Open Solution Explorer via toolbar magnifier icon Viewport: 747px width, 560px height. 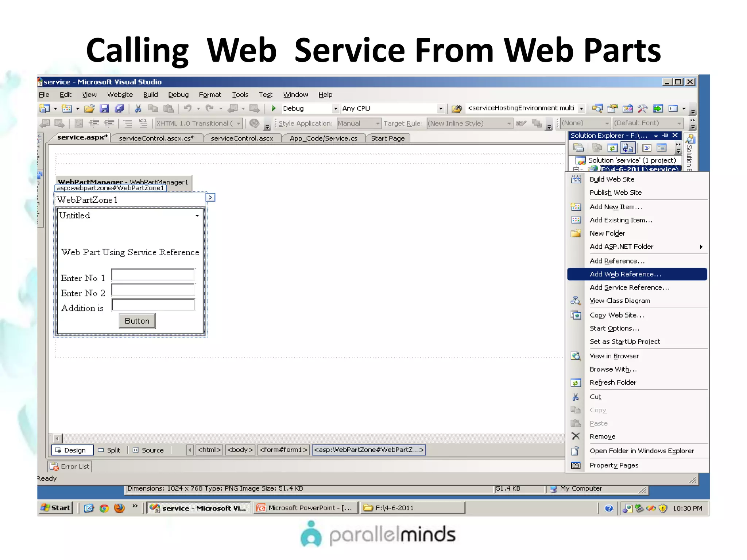(x=597, y=108)
